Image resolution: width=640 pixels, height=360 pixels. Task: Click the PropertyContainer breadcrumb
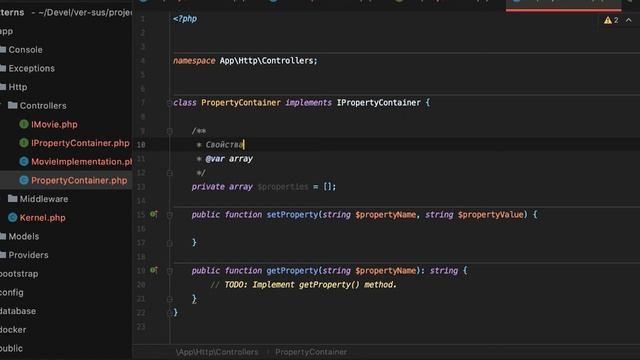click(x=311, y=352)
